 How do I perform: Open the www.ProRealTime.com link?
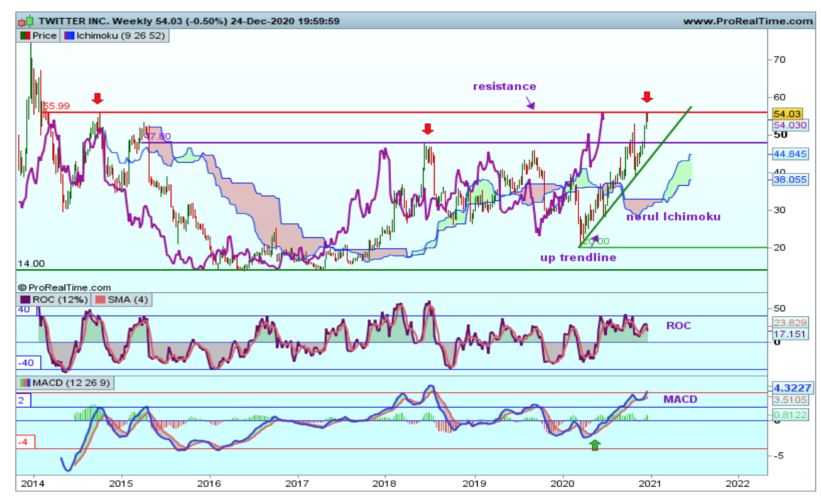click(748, 21)
